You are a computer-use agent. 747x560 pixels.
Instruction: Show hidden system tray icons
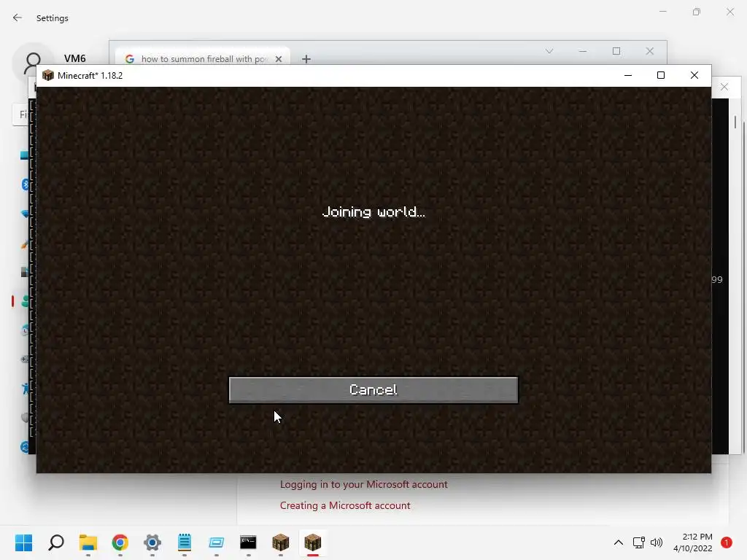[619, 542]
